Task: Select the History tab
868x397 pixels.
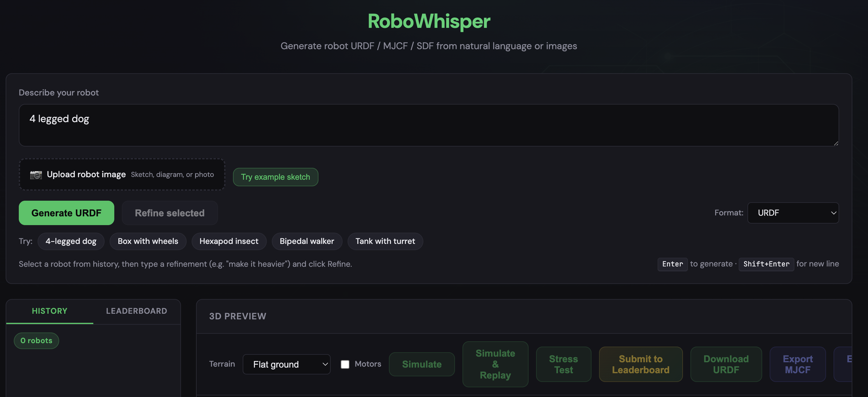Action: 49,311
